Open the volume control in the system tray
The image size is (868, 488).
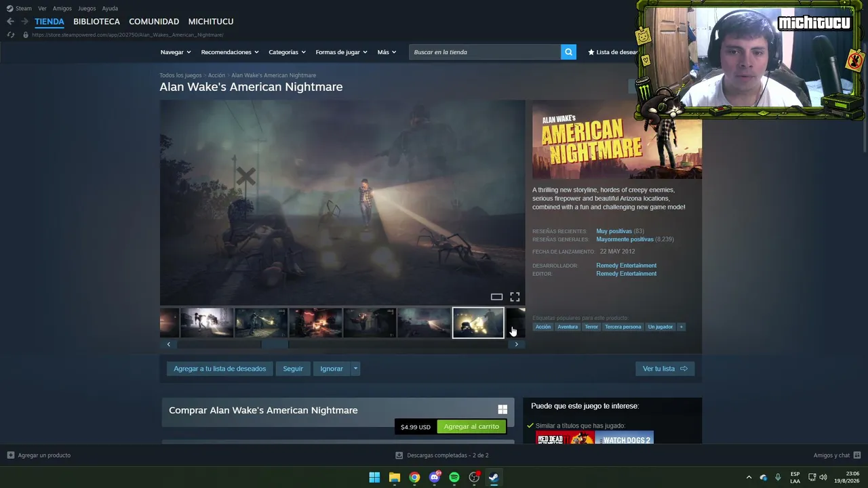pos(825,477)
